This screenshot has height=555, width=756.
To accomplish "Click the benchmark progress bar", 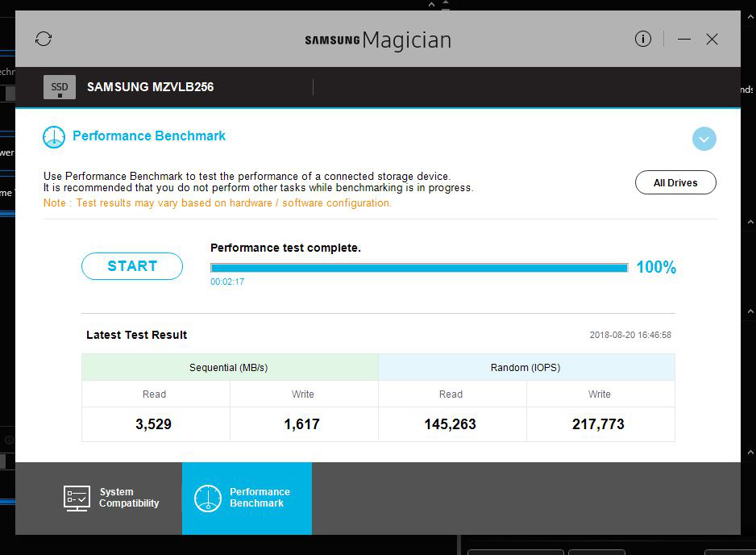I will (x=419, y=268).
